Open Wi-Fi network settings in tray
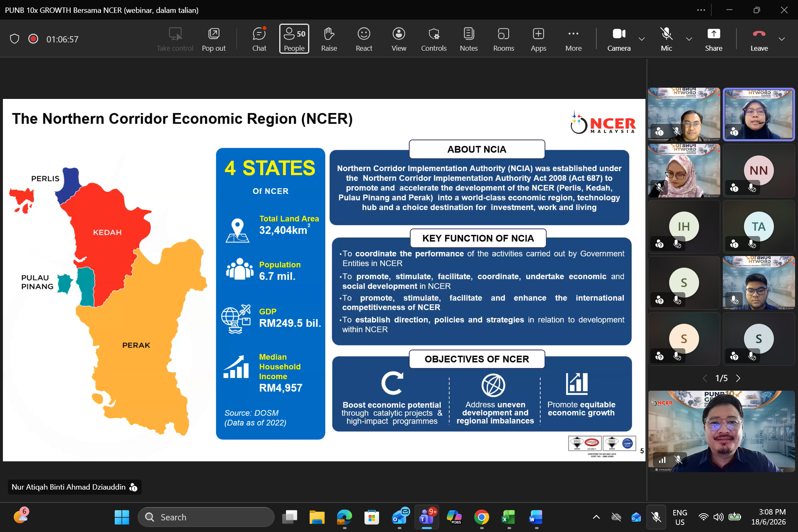Viewport: 798px width, 532px height. 704,517
